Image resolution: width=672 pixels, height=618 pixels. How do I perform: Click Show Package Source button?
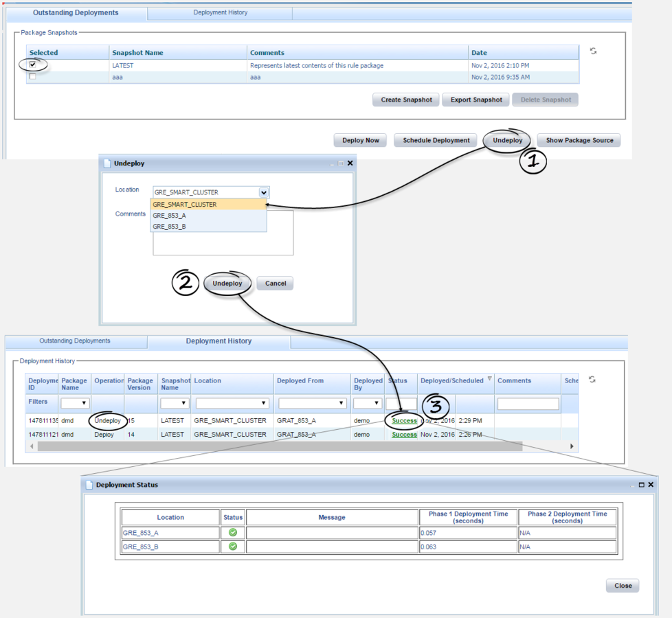coord(579,140)
